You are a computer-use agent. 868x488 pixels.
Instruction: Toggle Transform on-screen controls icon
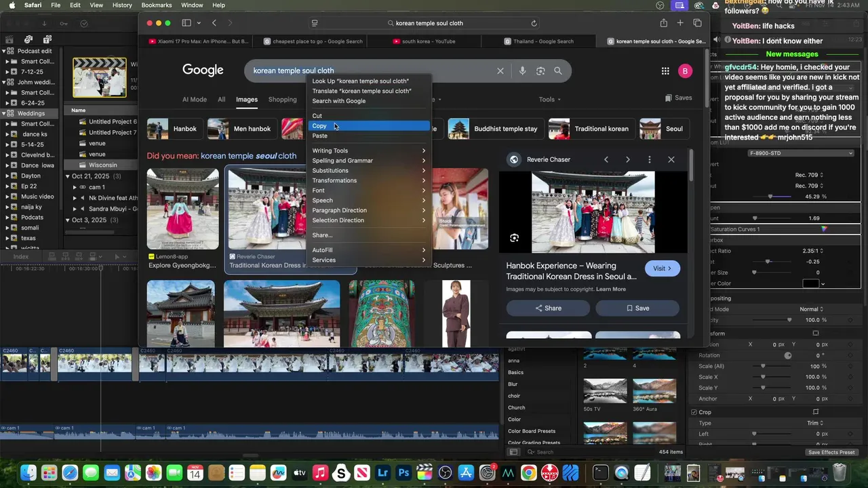(x=816, y=333)
